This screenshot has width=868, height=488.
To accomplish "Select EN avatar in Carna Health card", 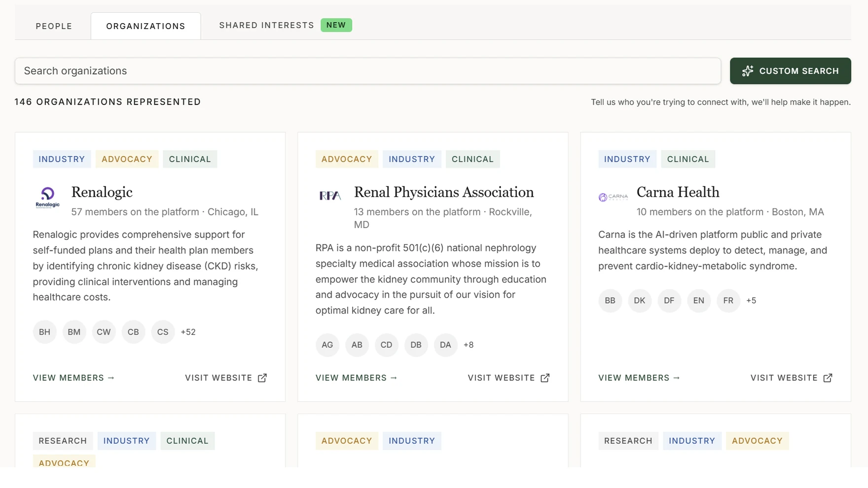I will pyautogui.click(x=699, y=301).
